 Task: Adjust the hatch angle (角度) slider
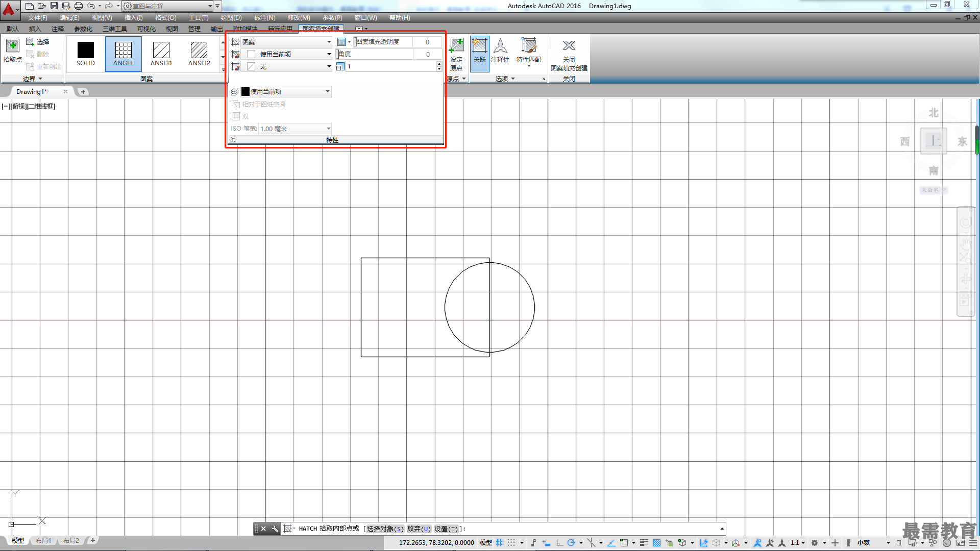point(375,54)
